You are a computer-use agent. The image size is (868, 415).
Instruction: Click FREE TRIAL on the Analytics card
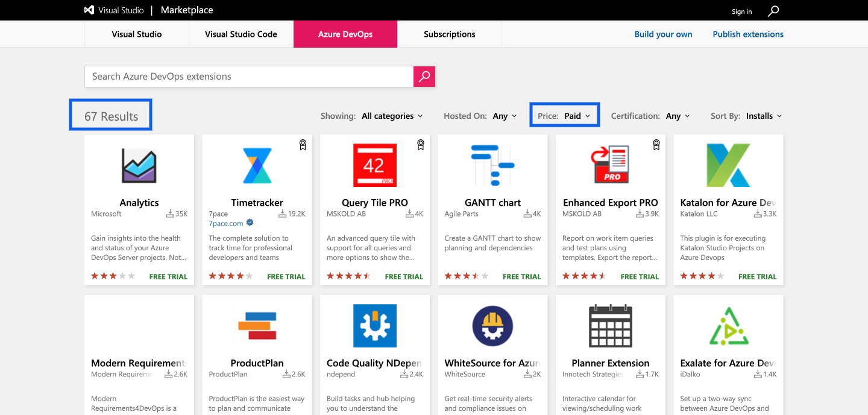pyautogui.click(x=168, y=277)
